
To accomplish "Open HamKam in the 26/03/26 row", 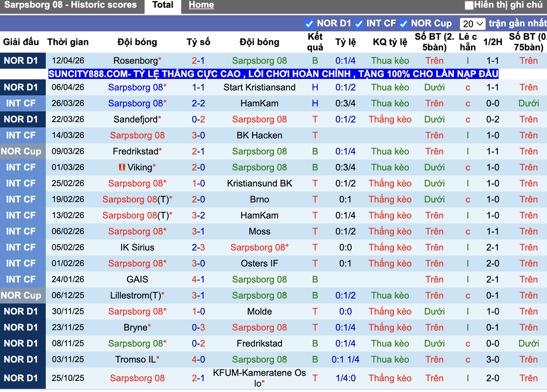I will 259,103.
